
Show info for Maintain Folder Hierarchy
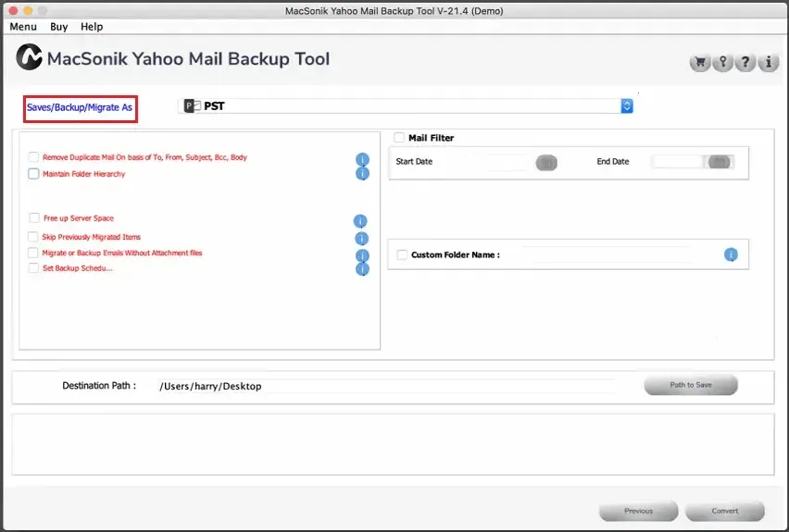pos(362,174)
